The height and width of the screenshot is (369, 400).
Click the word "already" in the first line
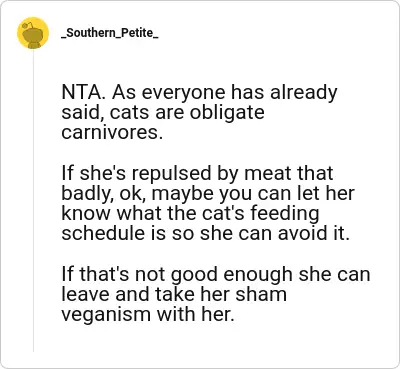tap(304, 93)
